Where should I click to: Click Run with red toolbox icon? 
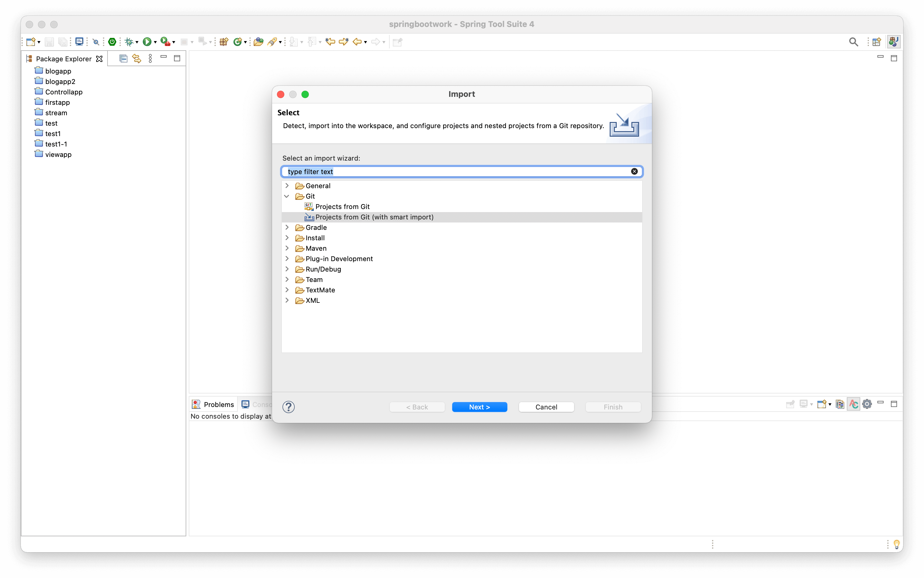point(165,42)
